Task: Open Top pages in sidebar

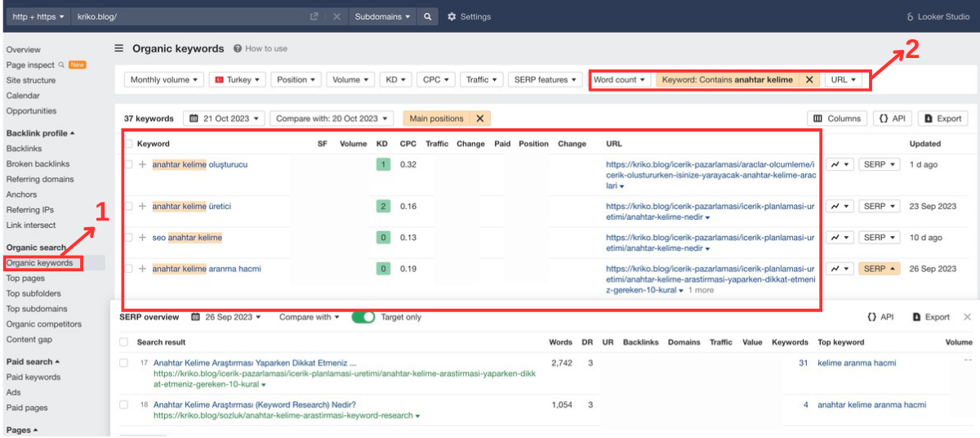Action: (x=25, y=279)
